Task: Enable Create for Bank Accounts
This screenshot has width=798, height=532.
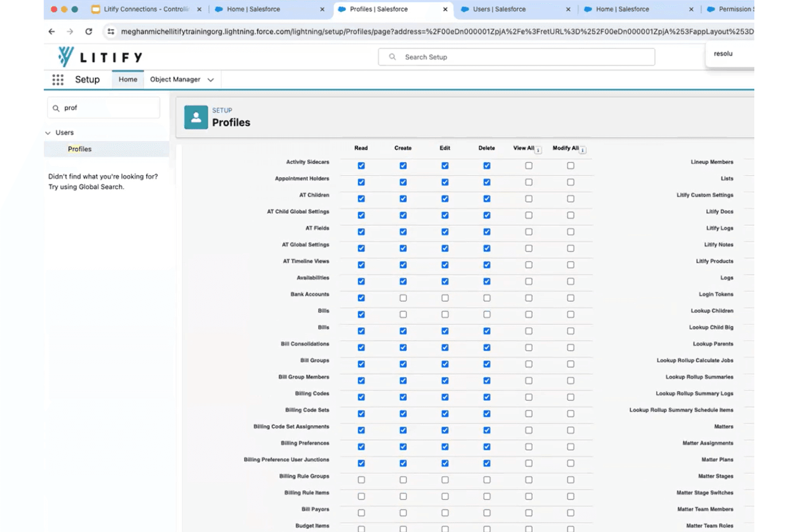Action: point(403,298)
